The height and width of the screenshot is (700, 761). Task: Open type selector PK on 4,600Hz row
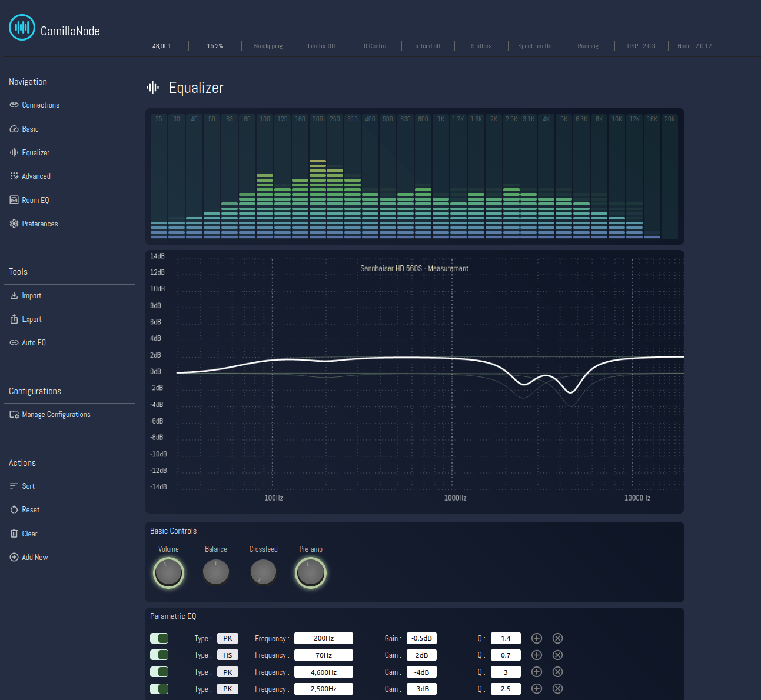click(x=228, y=672)
